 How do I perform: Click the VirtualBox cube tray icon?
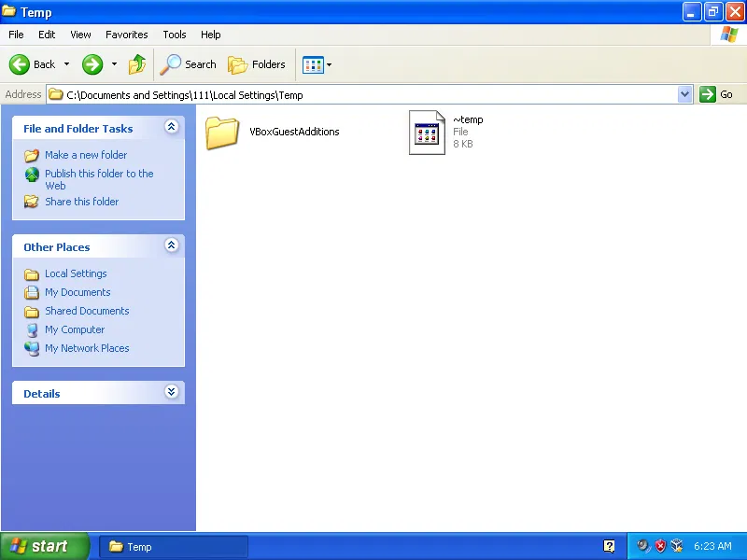[x=676, y=546]
